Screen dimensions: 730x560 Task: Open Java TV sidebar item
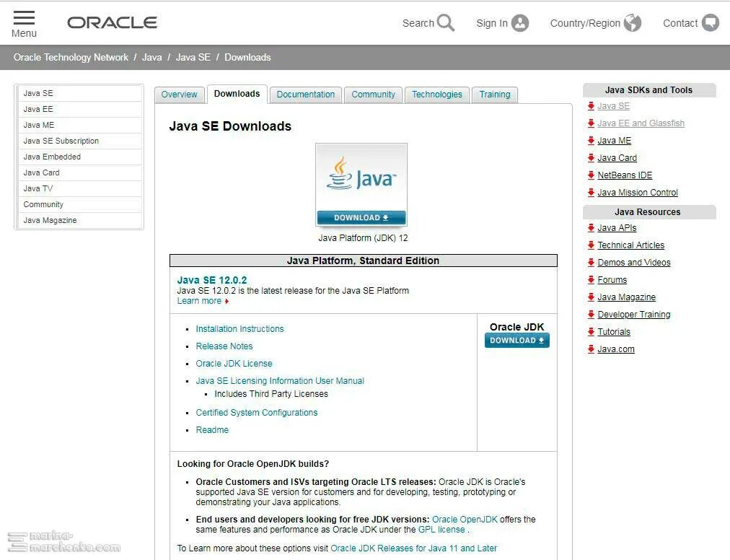tap(79, 188)
